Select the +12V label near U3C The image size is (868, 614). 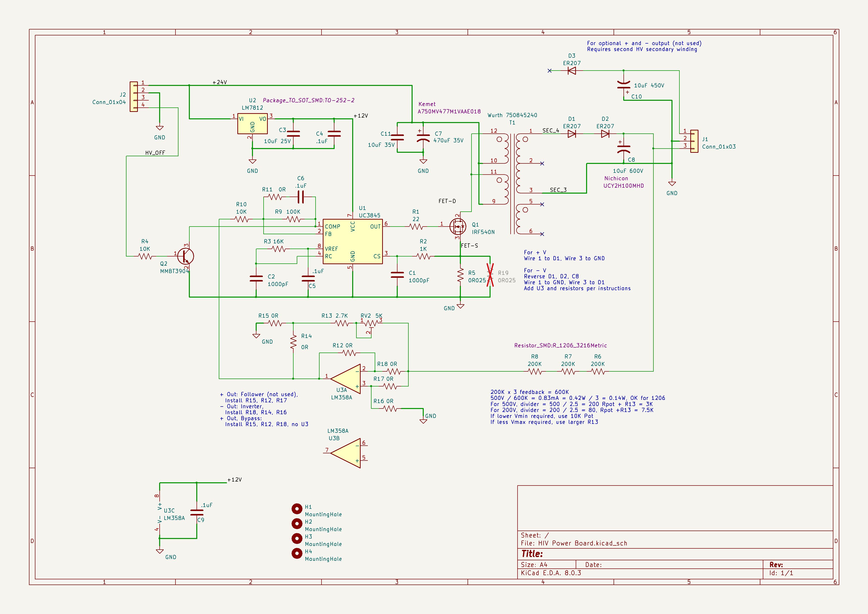point(234,479)
